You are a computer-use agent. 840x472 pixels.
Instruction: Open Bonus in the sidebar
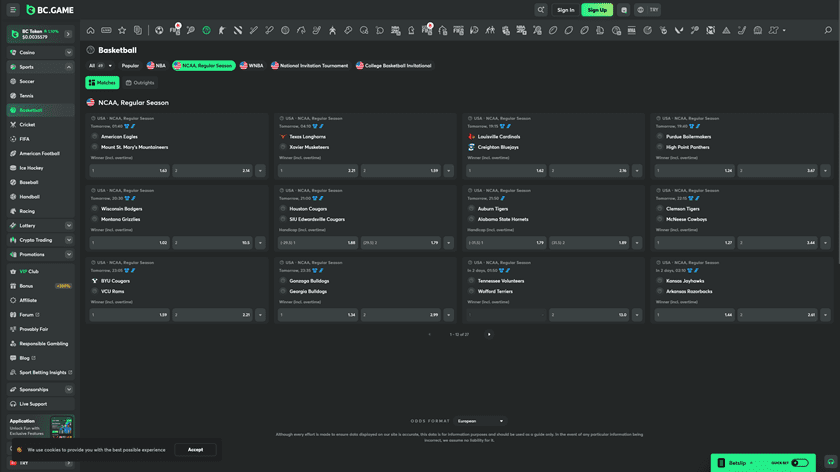point(40,286)
